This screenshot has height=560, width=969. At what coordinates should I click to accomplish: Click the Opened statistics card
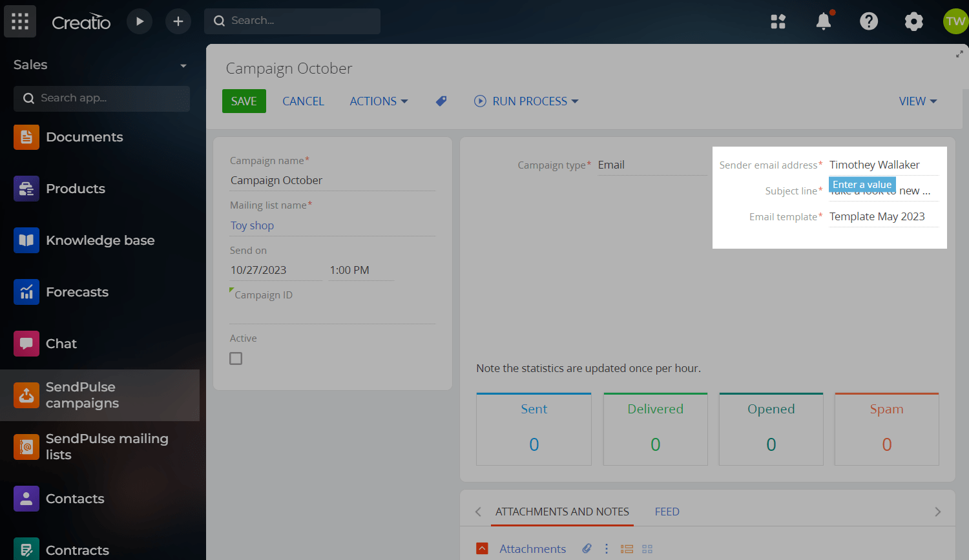(x=771, y=429)
